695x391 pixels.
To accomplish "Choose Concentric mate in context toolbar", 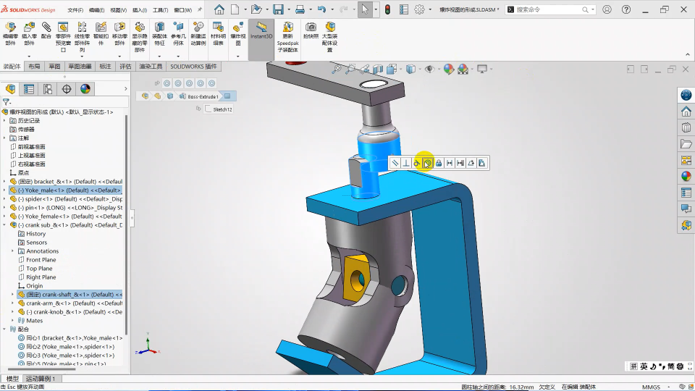I will (427, 164).
